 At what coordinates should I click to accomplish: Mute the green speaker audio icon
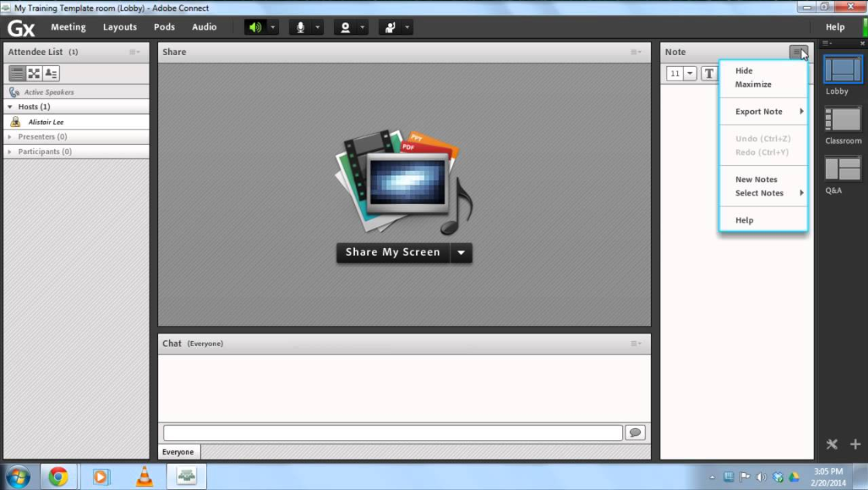pyautogui.click(x=255, y=27)
